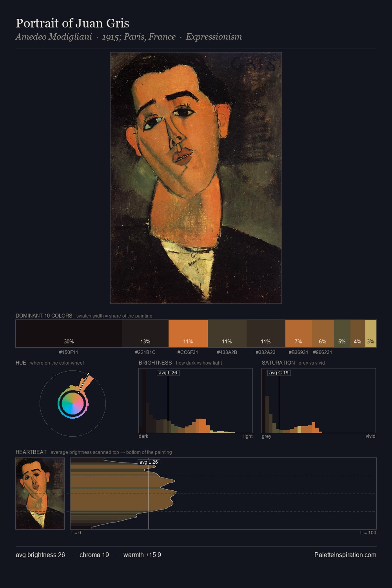Select the olive 5% swatch
Image resolution: width=392 pixels, height=588 pixels.
click(342, 334)
